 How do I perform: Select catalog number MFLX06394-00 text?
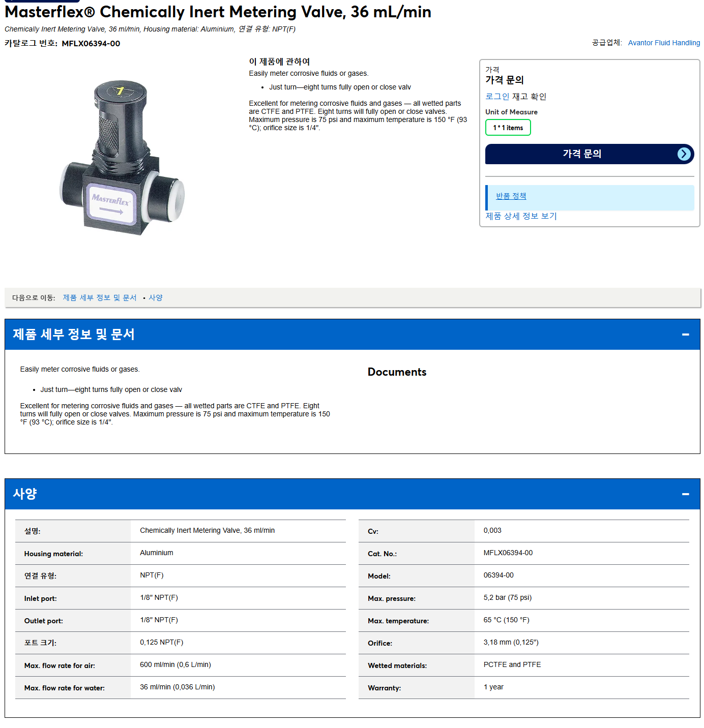pyautogui.click(x=91, y=44)
